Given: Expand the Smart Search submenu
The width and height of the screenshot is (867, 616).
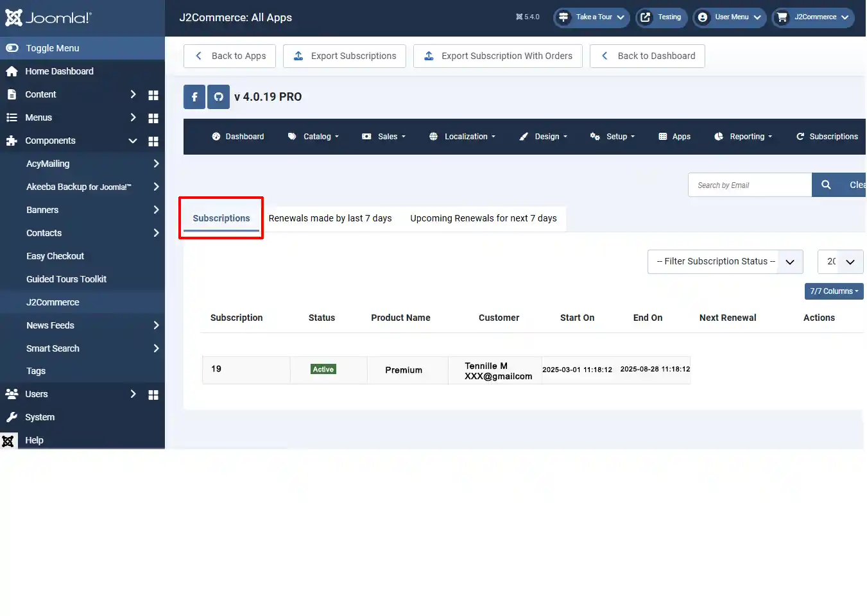Looking at the screenshot, I should (156, 348).
